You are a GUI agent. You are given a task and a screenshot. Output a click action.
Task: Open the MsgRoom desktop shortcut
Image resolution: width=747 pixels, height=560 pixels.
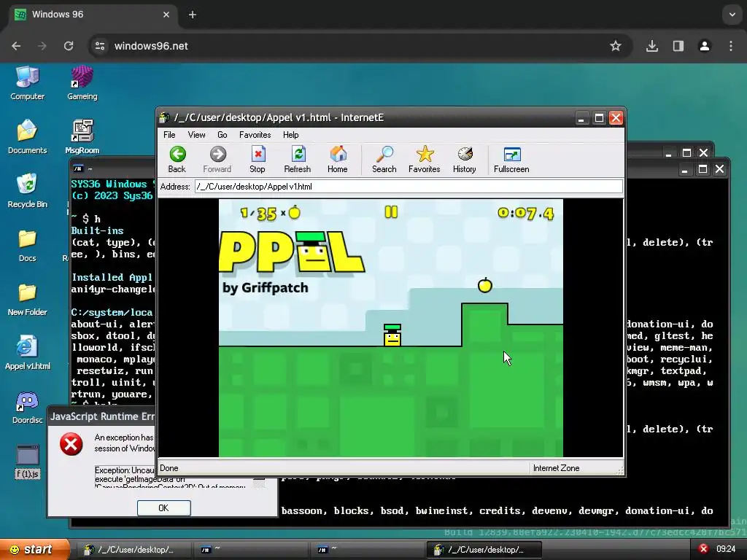pos(82,137)
